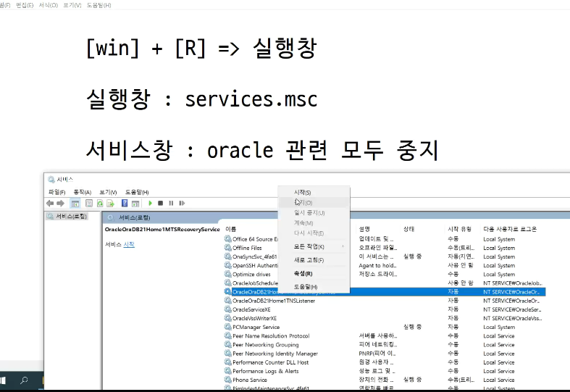This screenshot has height=392, width=570.
Task: Click the gear icon beside OracleVssWriterXE
Action: tap(228, 318)
